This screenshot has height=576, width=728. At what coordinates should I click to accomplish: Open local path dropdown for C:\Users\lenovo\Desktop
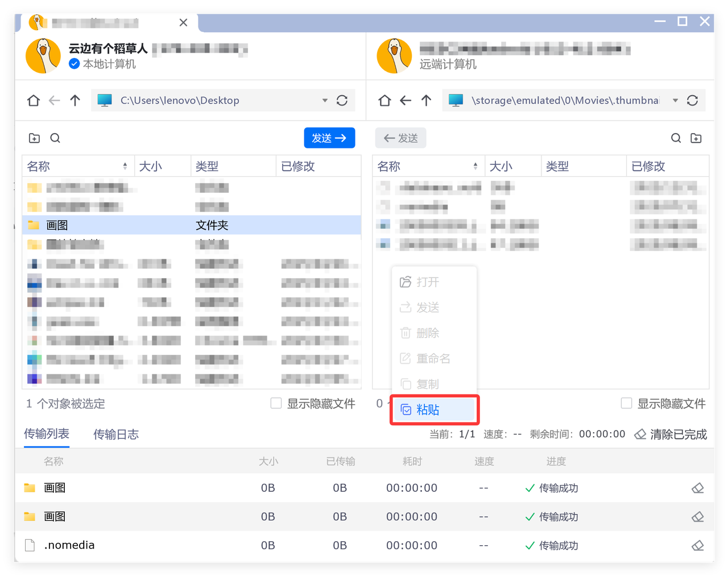pos(325,101)
